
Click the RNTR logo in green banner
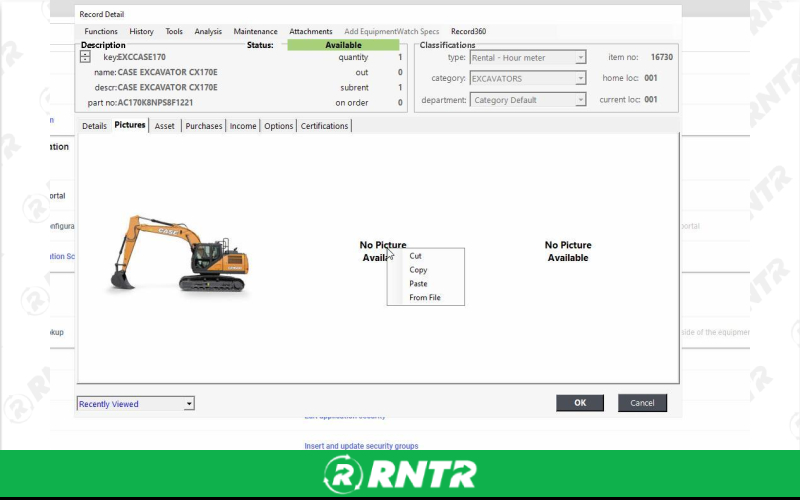point(400,474)
